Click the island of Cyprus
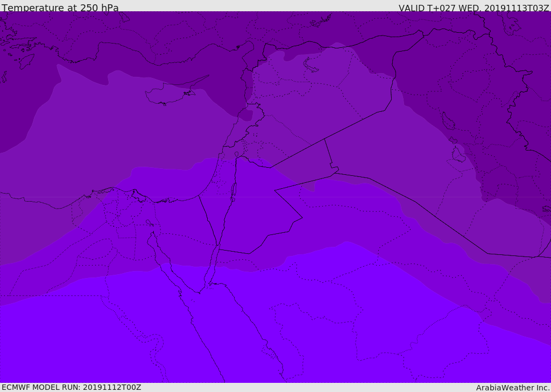This screenshot has height=392, width=551. click(168, 95)
